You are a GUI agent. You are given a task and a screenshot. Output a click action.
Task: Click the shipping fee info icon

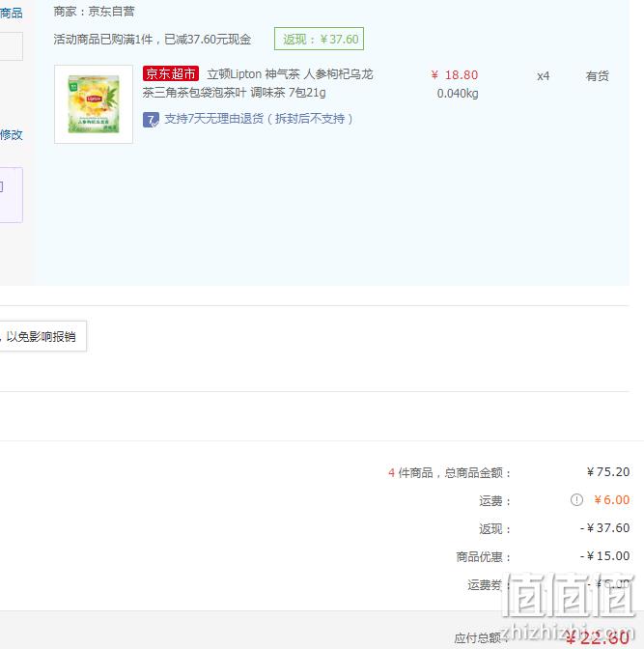click(576, 500)
